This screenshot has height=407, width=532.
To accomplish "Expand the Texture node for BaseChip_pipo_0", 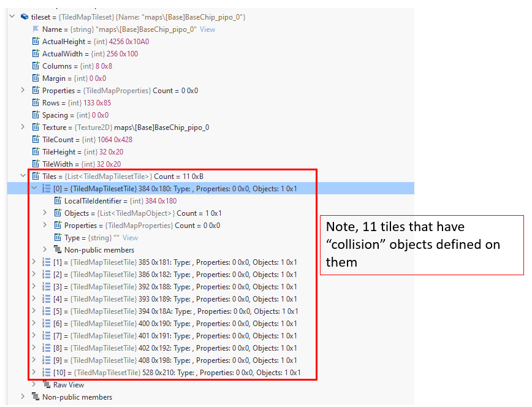I will click(x=23, y=127).
